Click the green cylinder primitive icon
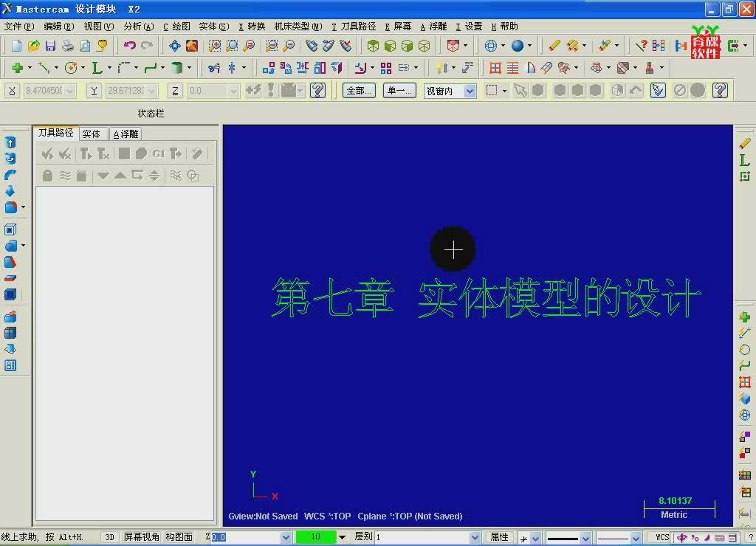Viewport: 756px width, 546px height. (x=177, y=68)
